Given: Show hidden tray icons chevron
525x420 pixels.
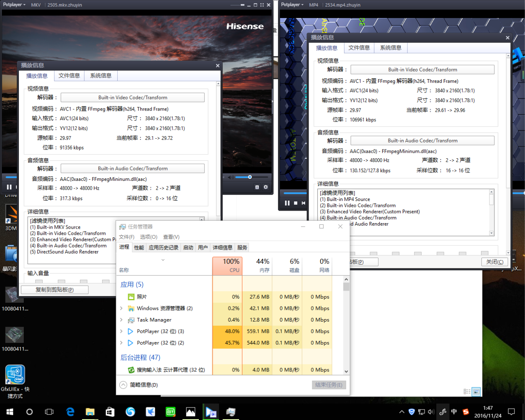Looking at the screenshot, I should pos(401,412).
